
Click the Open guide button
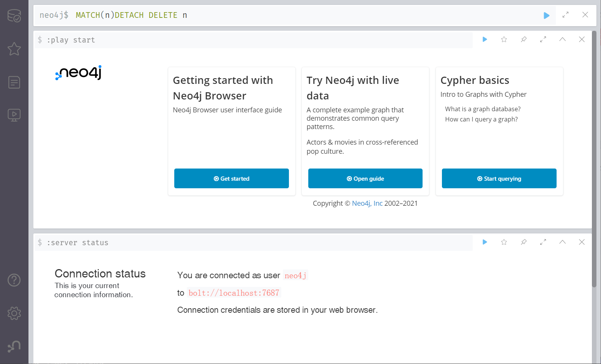coord(365,178)
